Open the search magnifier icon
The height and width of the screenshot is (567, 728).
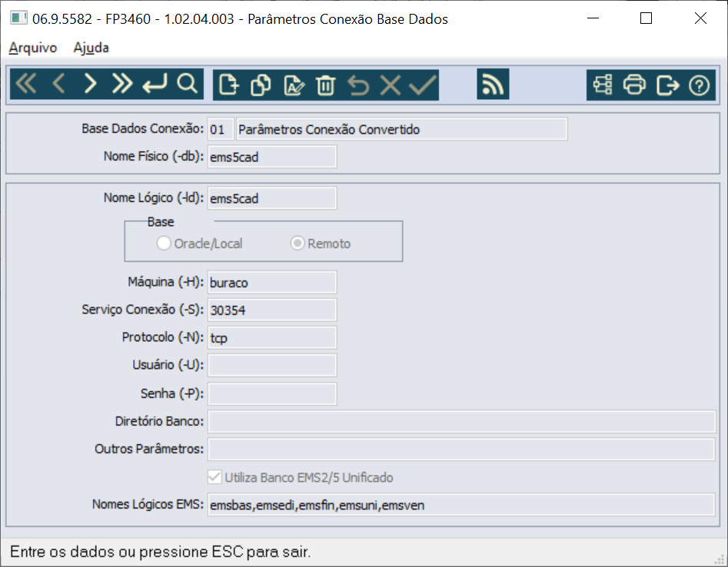(x=187, y=85)
